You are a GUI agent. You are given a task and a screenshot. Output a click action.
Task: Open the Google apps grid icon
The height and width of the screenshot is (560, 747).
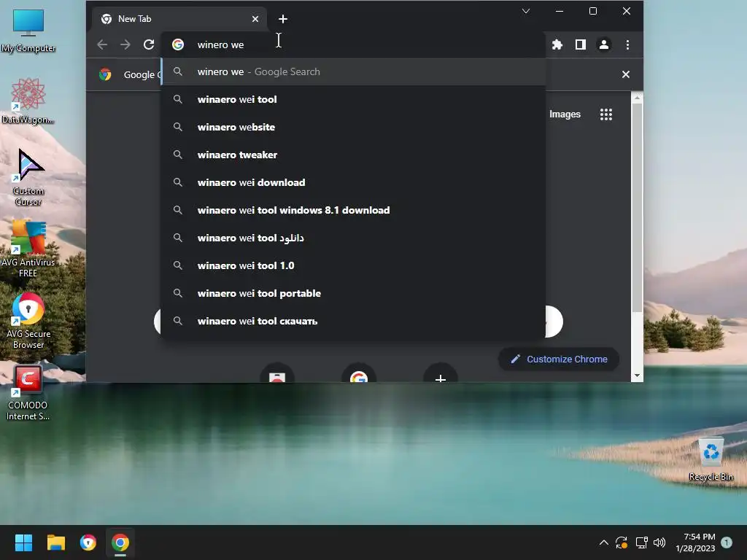606,114
